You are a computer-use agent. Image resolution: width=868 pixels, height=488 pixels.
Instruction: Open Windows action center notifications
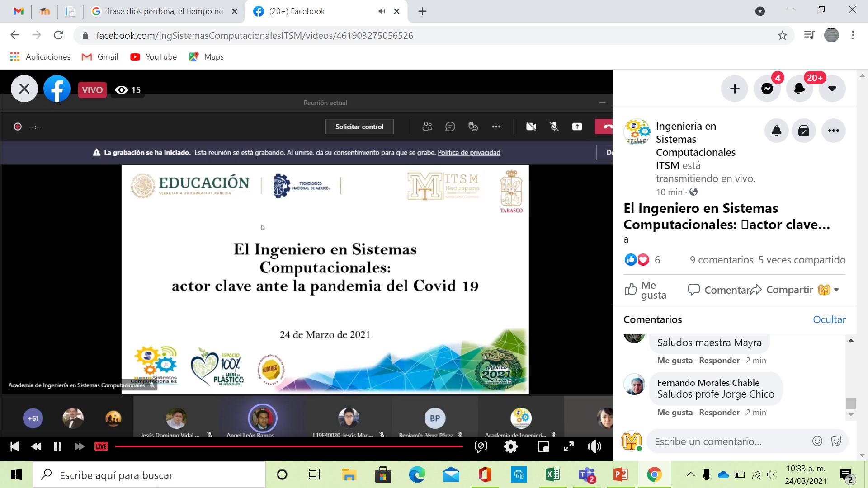(846, 475)
